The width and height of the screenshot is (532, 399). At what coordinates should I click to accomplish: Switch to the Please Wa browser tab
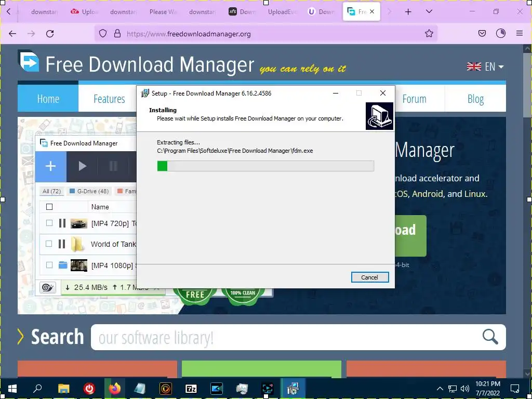pos(163,12)
